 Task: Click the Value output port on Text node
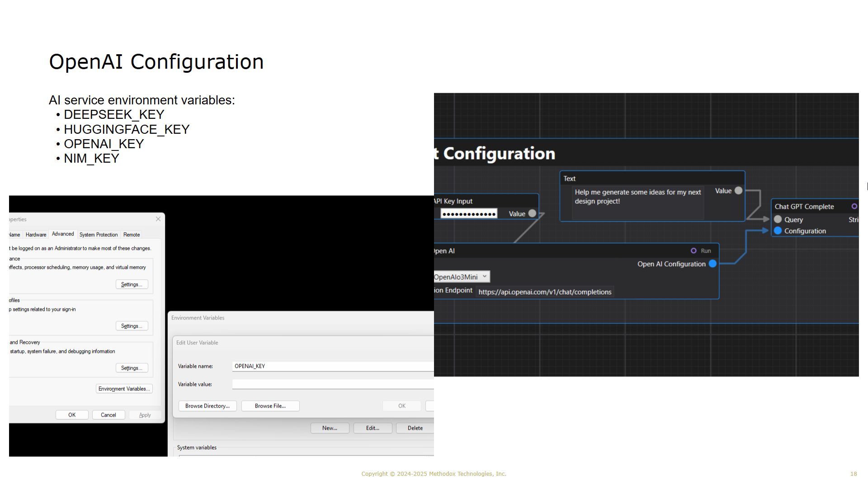(738, 191)
